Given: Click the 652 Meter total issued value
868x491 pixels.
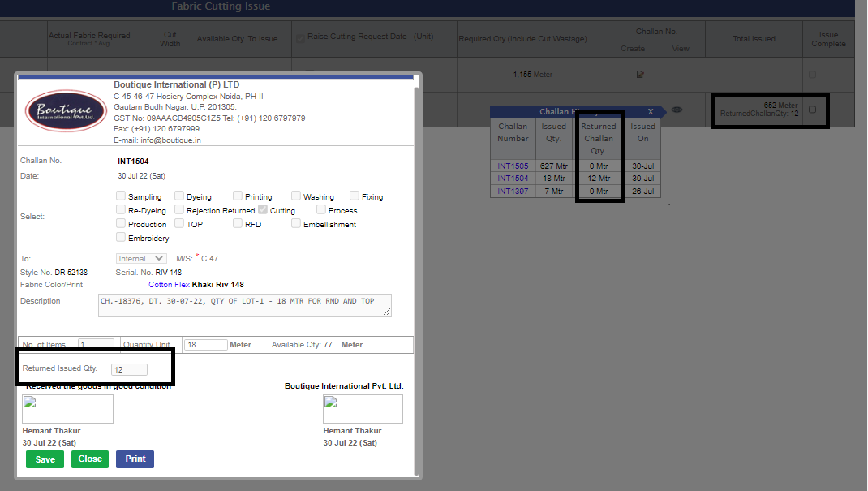Looking at the screenshot, I should pos(780,106).
